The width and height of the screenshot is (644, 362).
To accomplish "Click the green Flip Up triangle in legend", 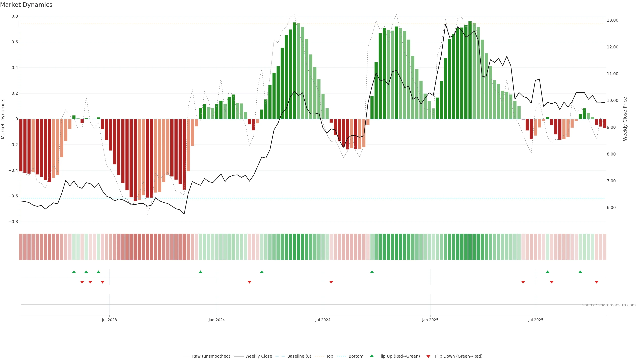I will pyautogui.click(x=372, y=356).
